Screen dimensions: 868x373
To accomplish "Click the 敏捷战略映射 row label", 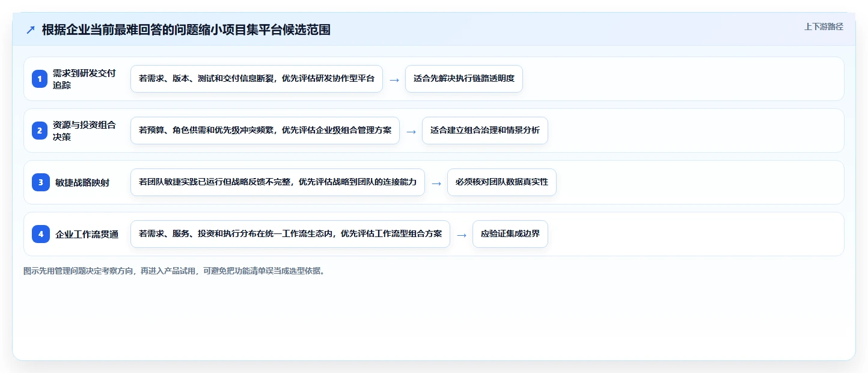I will coord(82,183).
